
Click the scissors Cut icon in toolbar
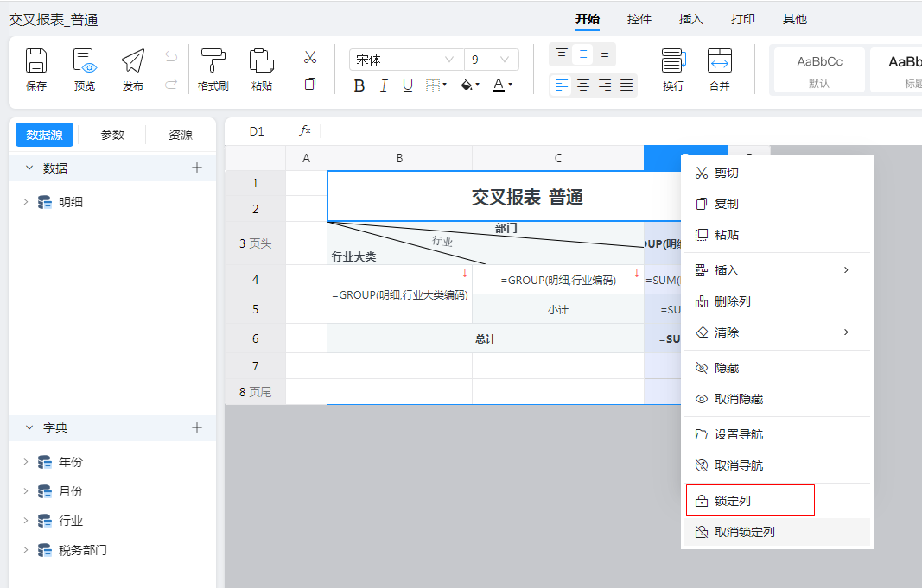click(x=310, y=57)
